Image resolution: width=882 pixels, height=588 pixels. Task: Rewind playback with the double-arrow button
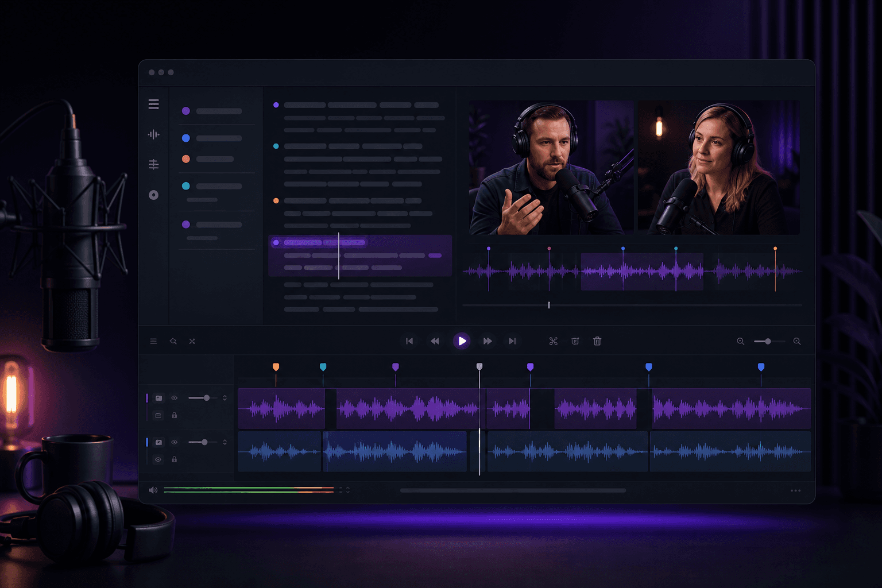[x=435, y=341]
